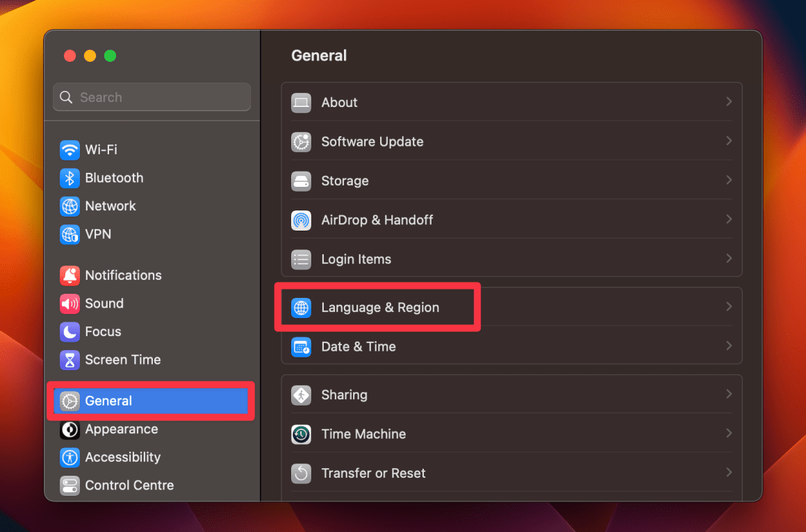
Task: Select the Accessibility icon
Action: [69, 457]
